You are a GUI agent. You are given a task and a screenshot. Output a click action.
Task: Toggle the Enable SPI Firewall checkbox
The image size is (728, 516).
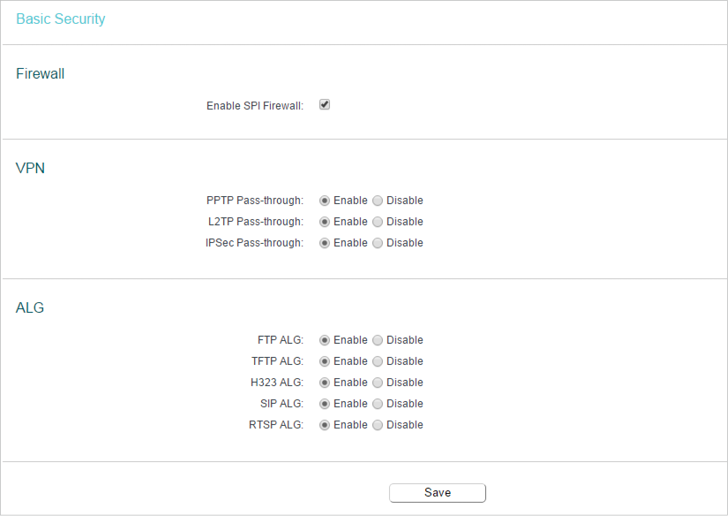pyautogui.click(x=325, y=105)
